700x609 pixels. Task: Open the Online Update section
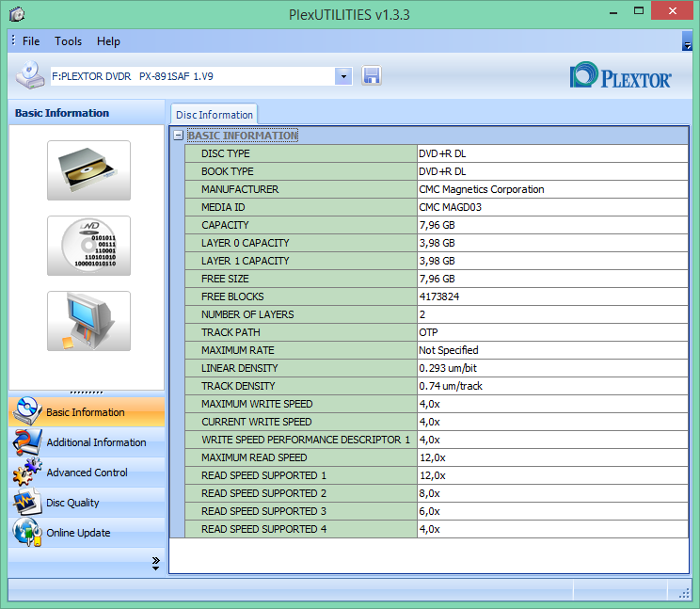coord(87,532)
